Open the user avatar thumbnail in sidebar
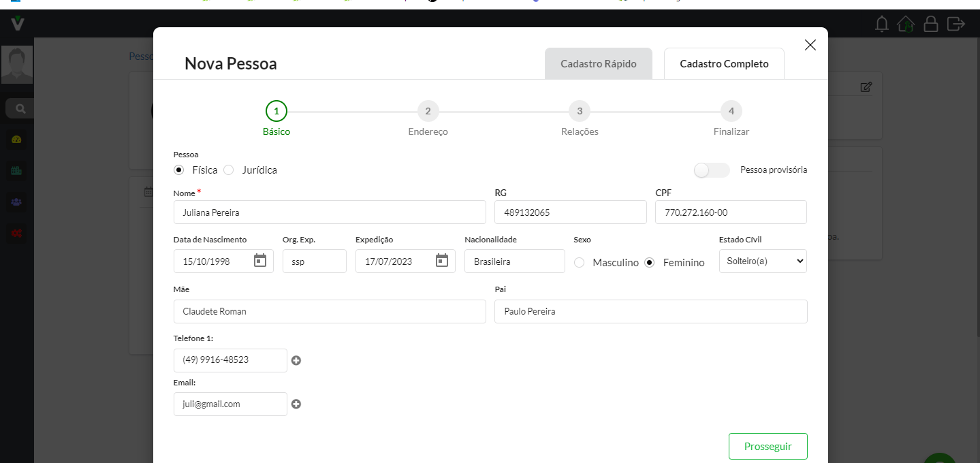 [17, 65]
